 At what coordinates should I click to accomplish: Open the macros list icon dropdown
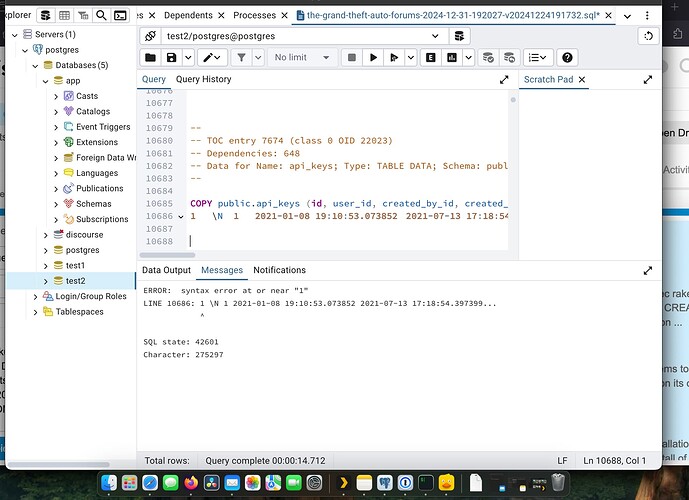[x=537, y=58]
